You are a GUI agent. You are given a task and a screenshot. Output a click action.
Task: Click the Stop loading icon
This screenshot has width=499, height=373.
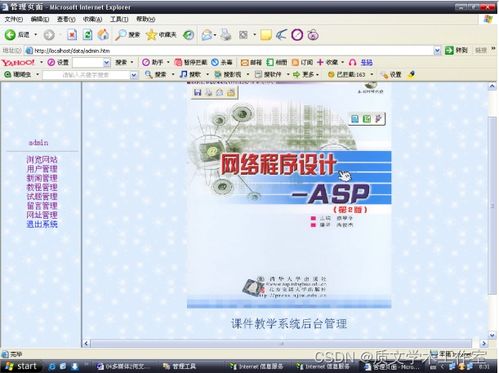[72, 34]
